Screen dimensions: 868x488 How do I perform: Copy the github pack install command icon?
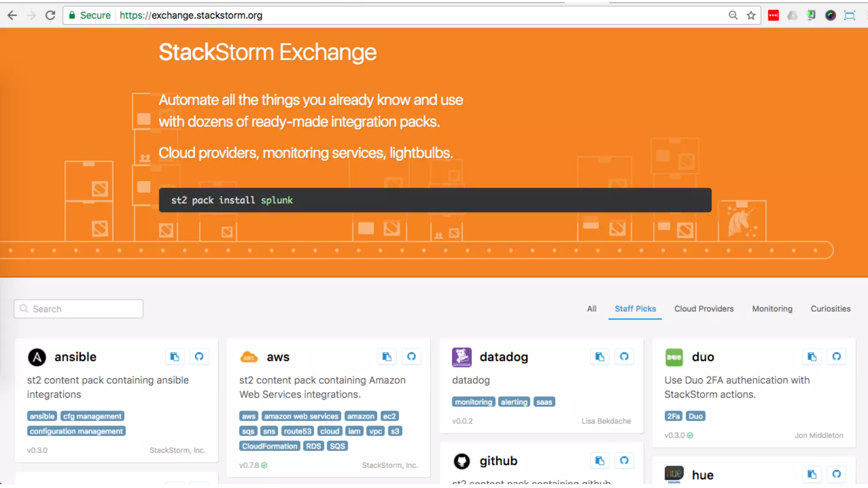(600, 460)
